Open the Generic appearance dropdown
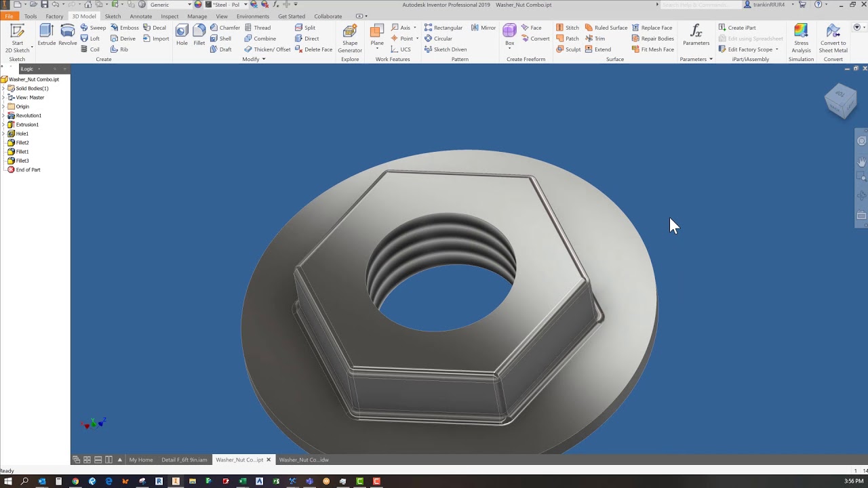868x488 pixels. coord(189,5)
